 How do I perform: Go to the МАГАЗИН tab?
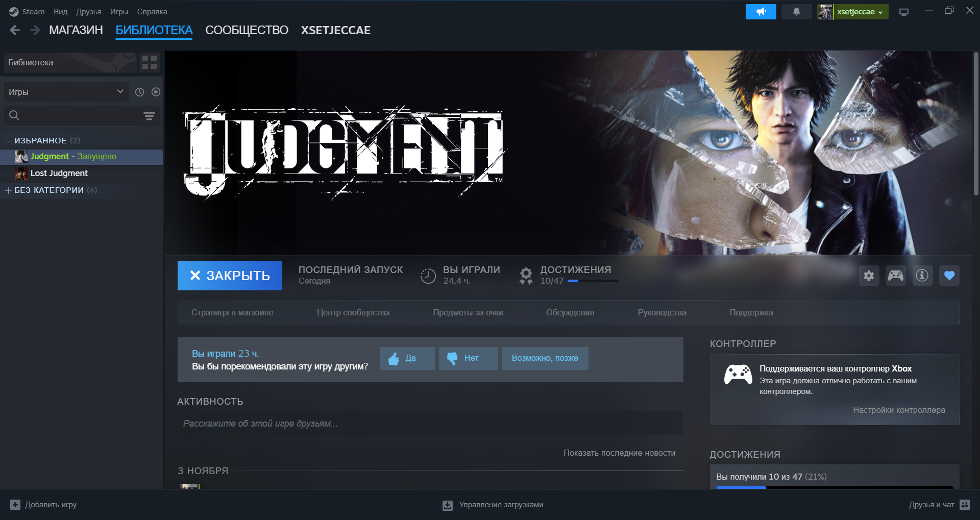pyautogui.click(x=76, y=31)
